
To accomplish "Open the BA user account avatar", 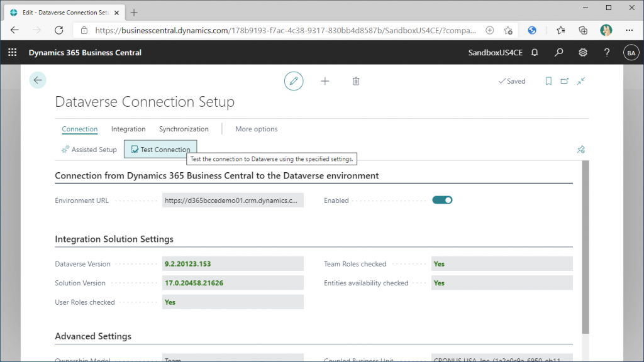I will pyautogui.click(x=631, y=53).
